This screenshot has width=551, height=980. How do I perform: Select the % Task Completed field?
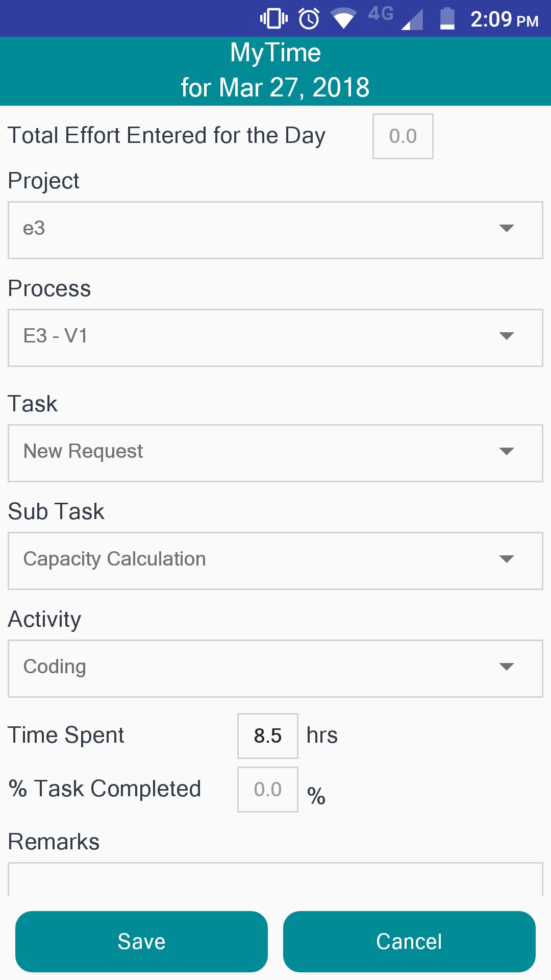pyautogui.click(x=268, y=790)
